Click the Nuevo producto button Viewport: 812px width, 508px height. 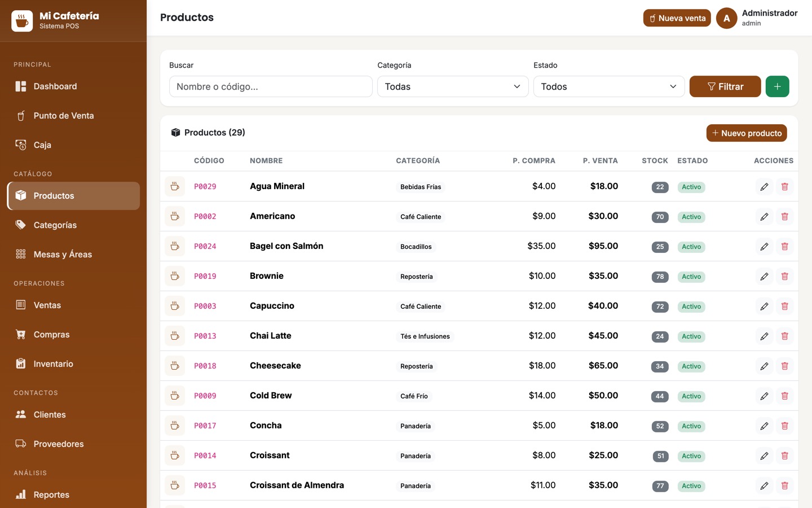pyautogui.click(x=747, y=133)
